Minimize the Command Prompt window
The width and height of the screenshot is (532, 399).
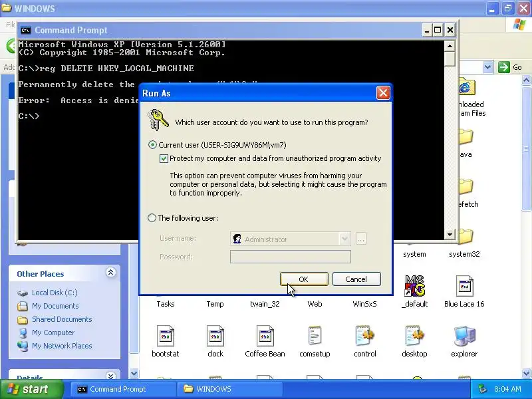tap(427, 30)
